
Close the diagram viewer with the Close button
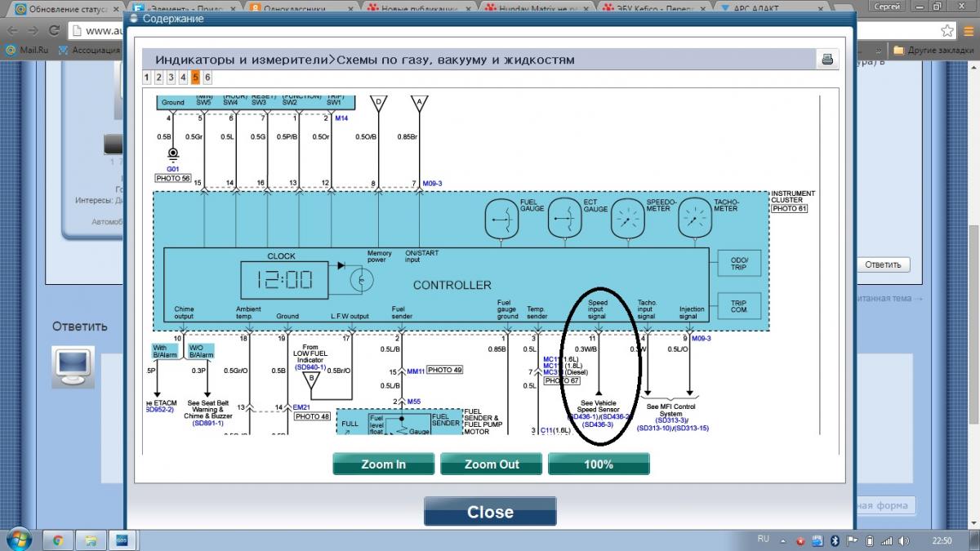[490, 512]
